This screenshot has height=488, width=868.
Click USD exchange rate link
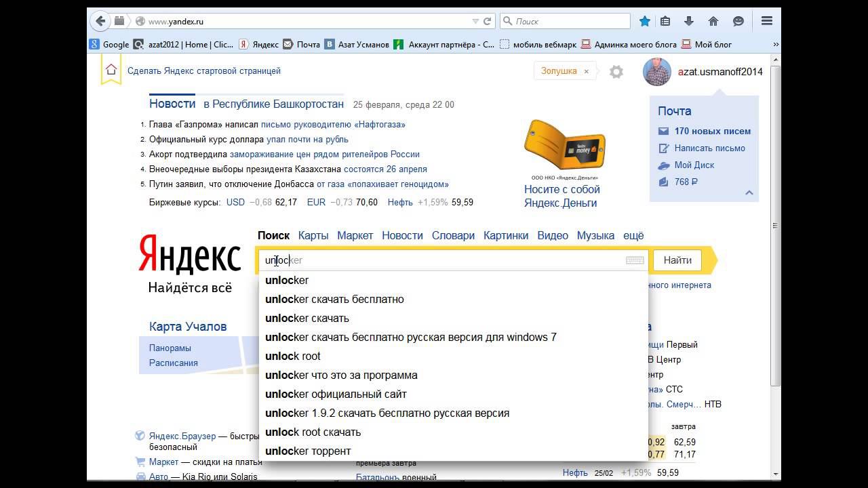tap(235, 202)
